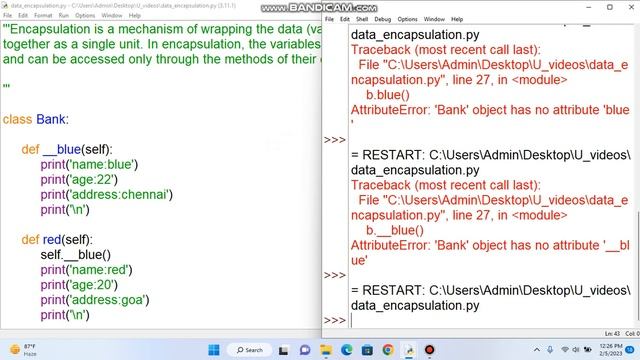
Task: Open Window menu in Shell window
Action: pos(434,19)
